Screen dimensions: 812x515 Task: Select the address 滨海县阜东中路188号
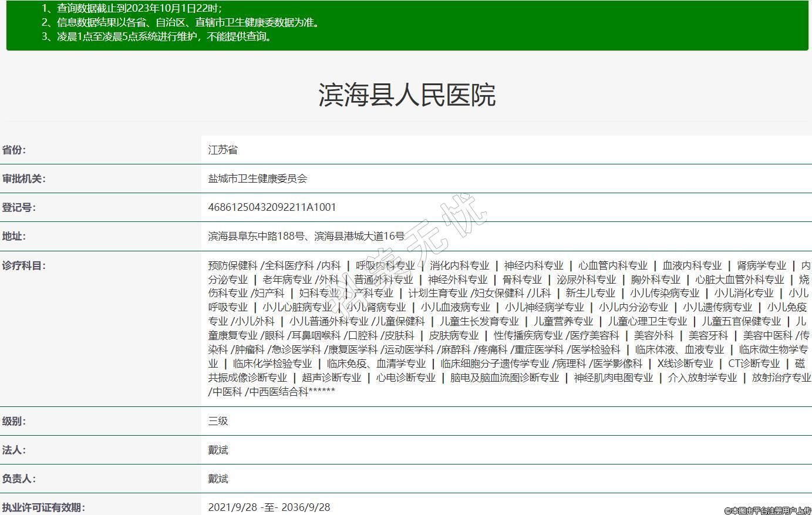pos(256,236)
